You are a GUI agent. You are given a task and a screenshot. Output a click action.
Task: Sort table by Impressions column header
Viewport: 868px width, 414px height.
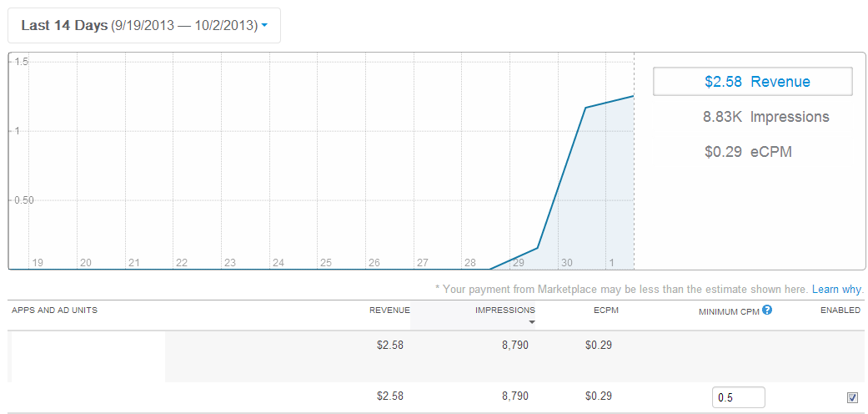click(504, 310)
